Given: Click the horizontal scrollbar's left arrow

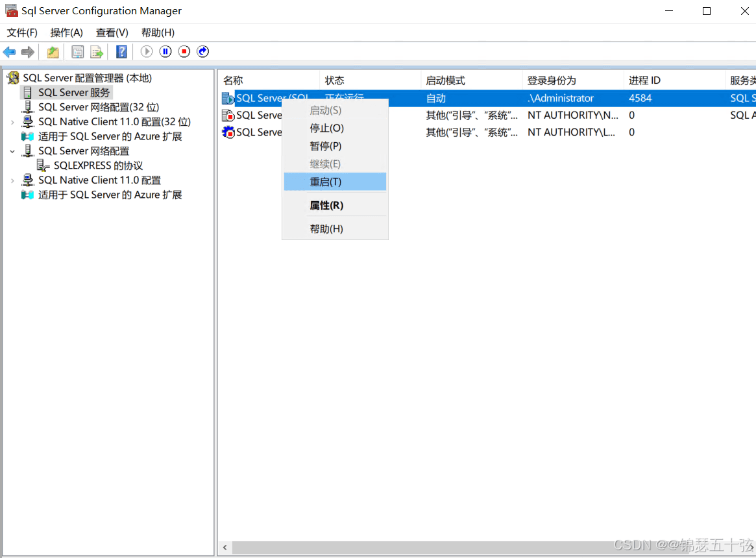Looking at the screenshot, I should point(225,548).
